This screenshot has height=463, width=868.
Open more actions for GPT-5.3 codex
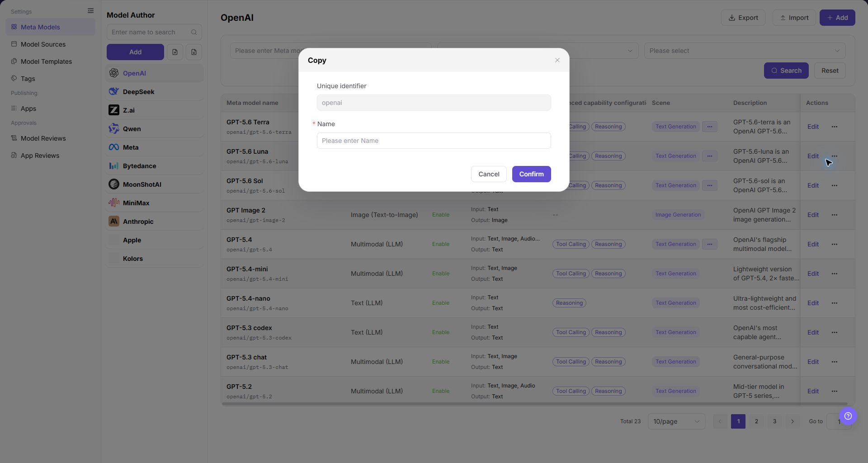[835, 332]
